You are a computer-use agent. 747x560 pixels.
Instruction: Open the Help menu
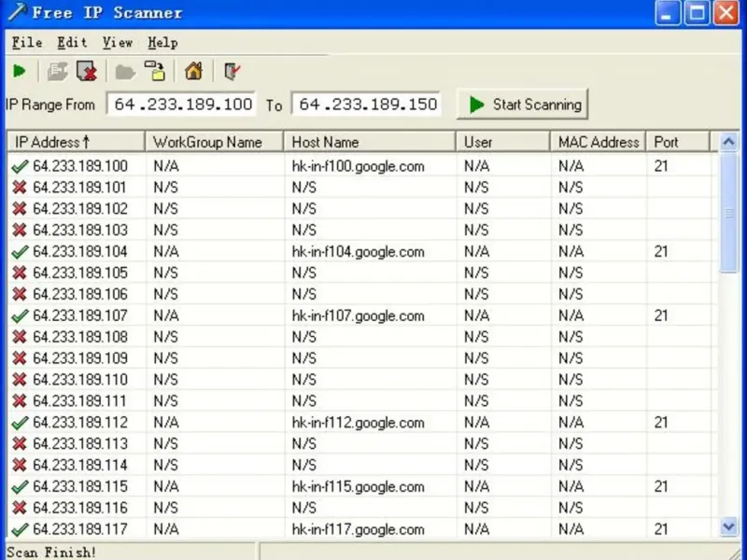(x=162, y=42)
